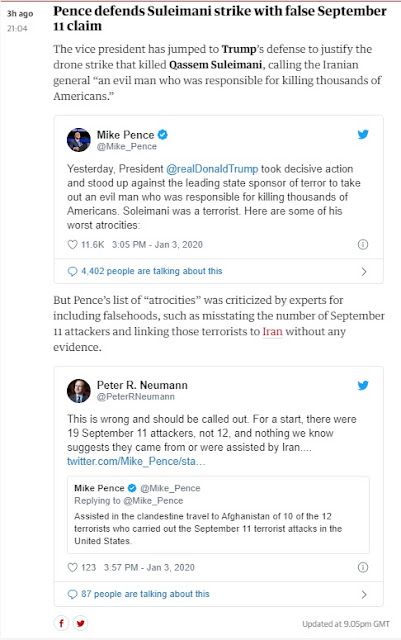Open Peter R. Neumann's profile picture
401x640 pixels.
(78, 391)
